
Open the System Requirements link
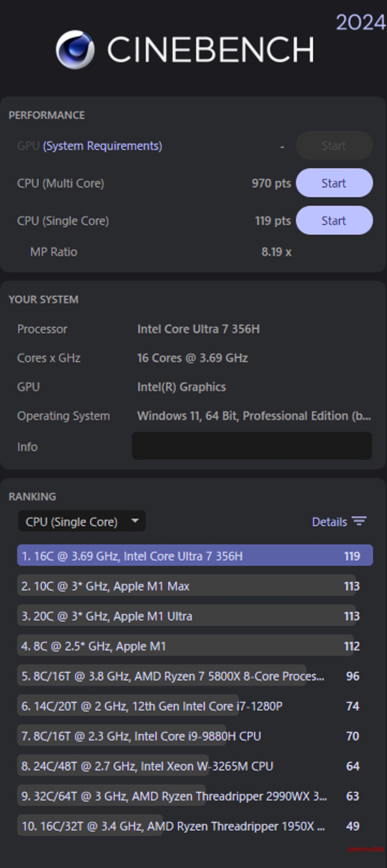(102, 146)
